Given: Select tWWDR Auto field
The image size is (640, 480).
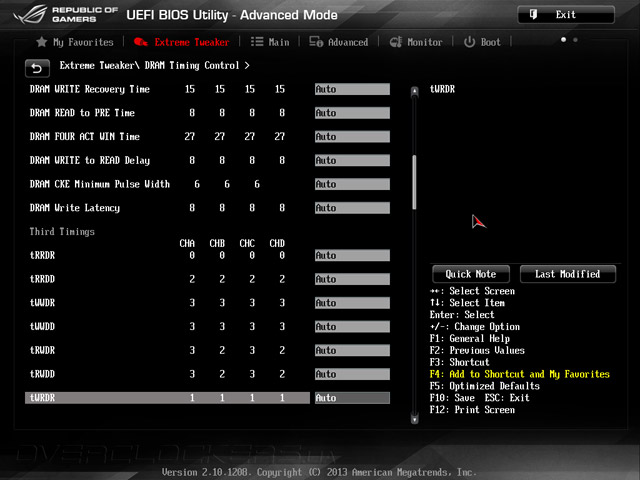Looking at the screenshot, I should (352, 303).
